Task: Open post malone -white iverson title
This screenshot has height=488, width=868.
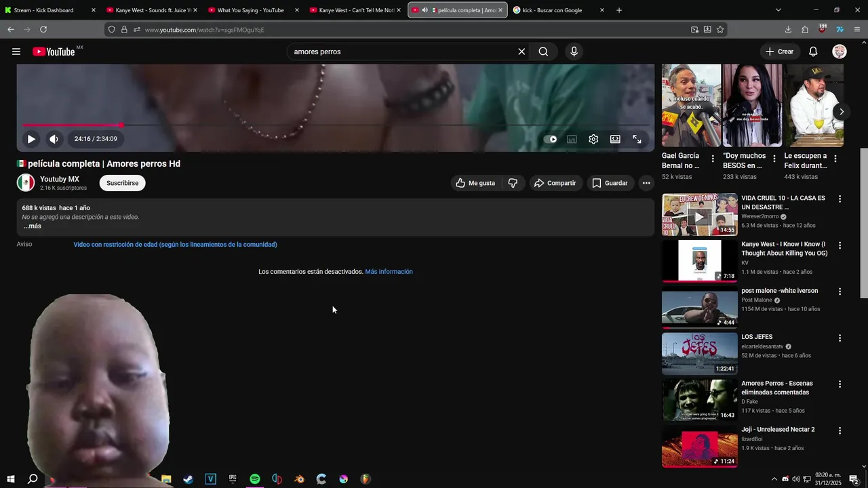Action: [x=779, y=291]
